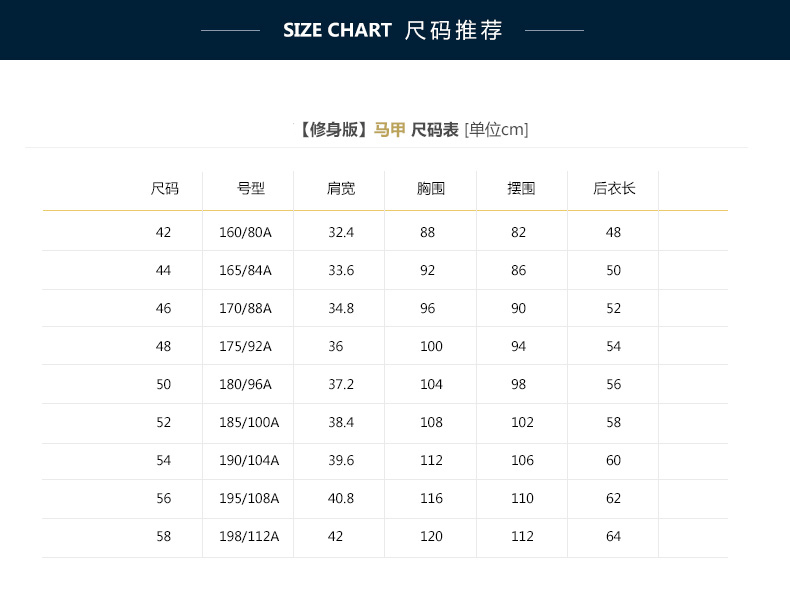The width and height of the screenshot is (790, 614).
Task: Select the 尺码 column header
Action: (164, 188)
